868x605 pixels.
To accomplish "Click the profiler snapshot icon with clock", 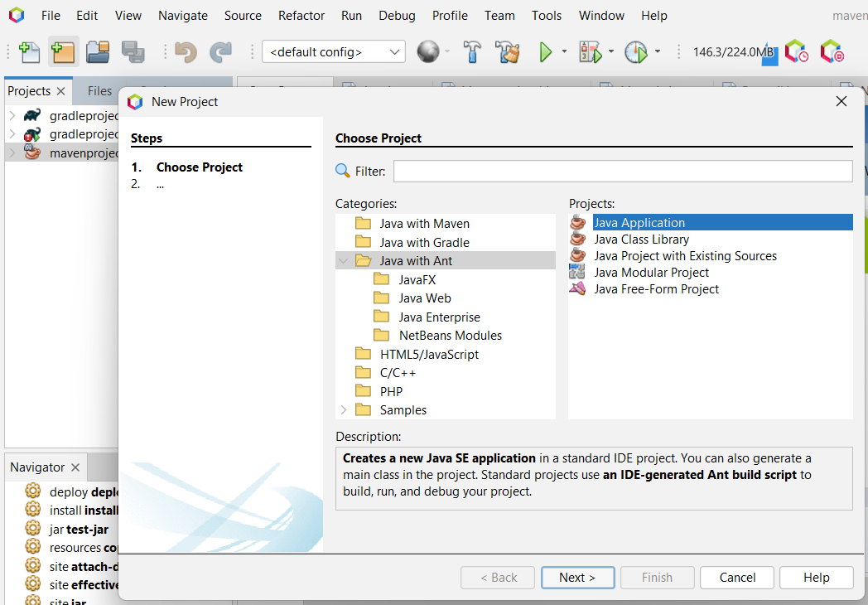I will (797, 51).
